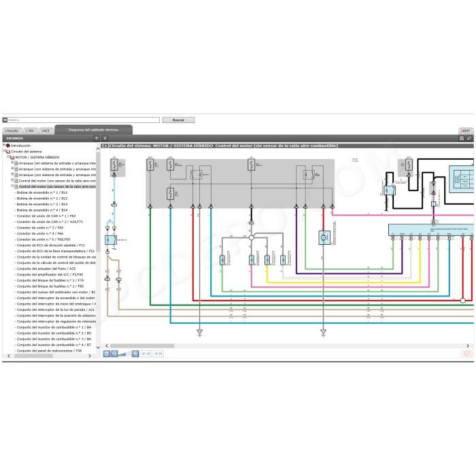Click the tree panel scroll-right arrow
Image resolution: width=476 pixels, height=476 pixels.
point(90,356)
